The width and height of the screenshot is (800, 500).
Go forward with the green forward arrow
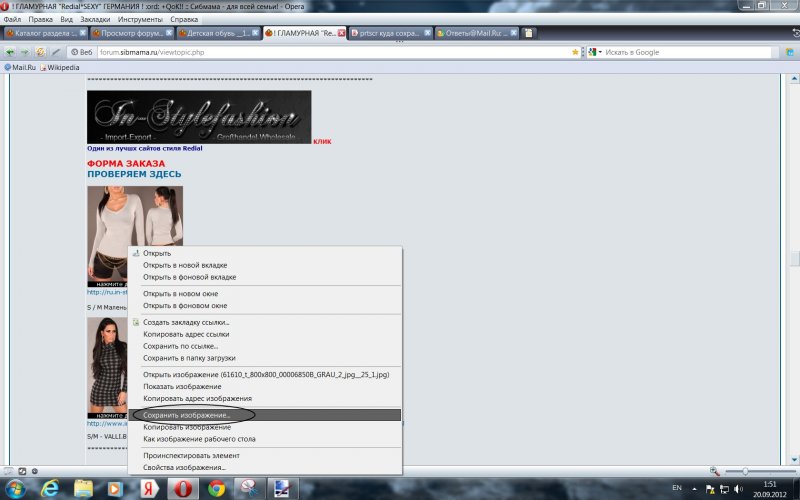click(24, 52)
